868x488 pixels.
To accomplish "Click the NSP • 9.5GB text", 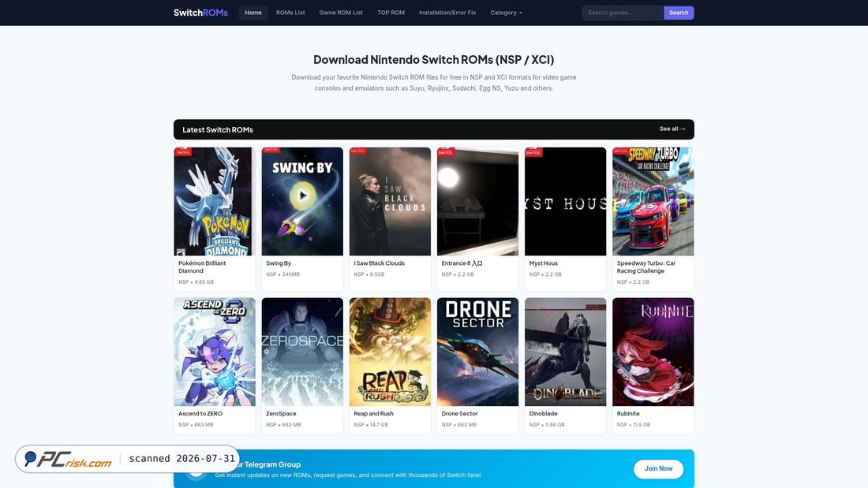I will pos(369,274).
